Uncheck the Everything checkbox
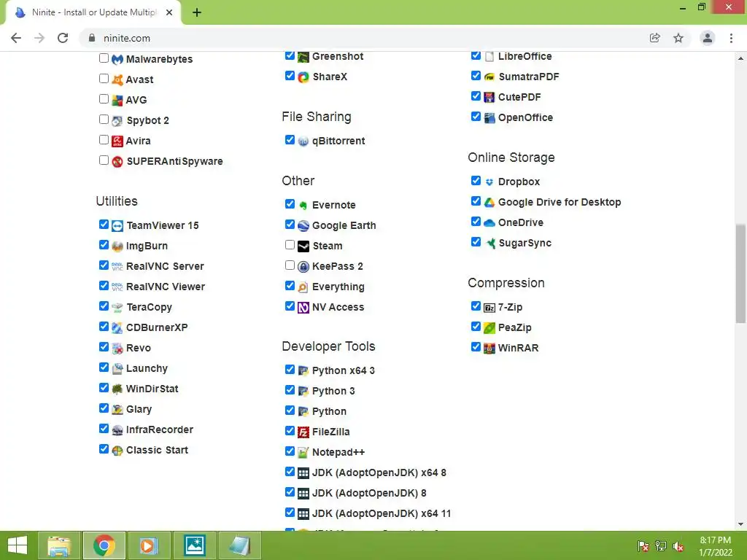The width and height of the screenshot is (747, 560). pos(290,286)
